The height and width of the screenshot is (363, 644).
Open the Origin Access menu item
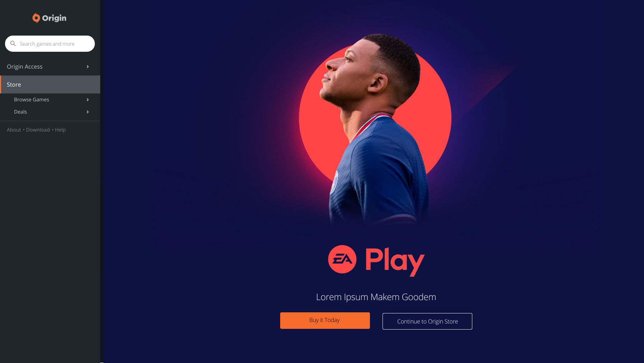pyautogui.click(x=50, y=66)
